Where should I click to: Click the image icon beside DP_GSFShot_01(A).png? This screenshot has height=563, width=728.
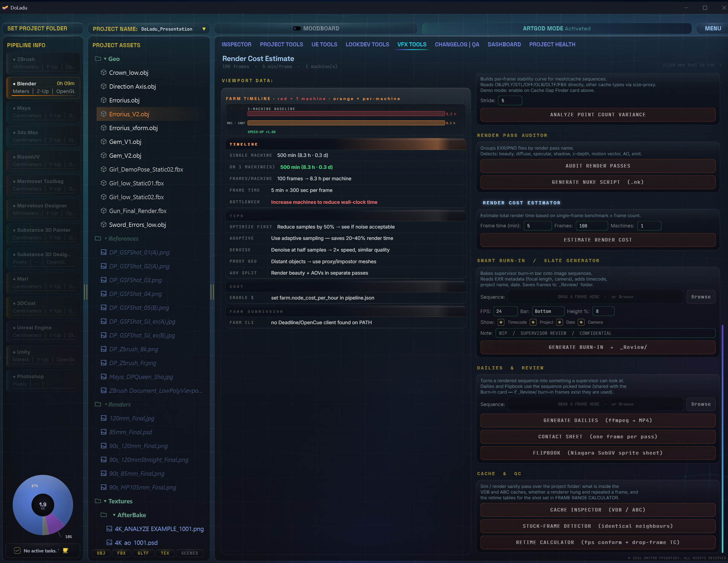pos(104,252)
